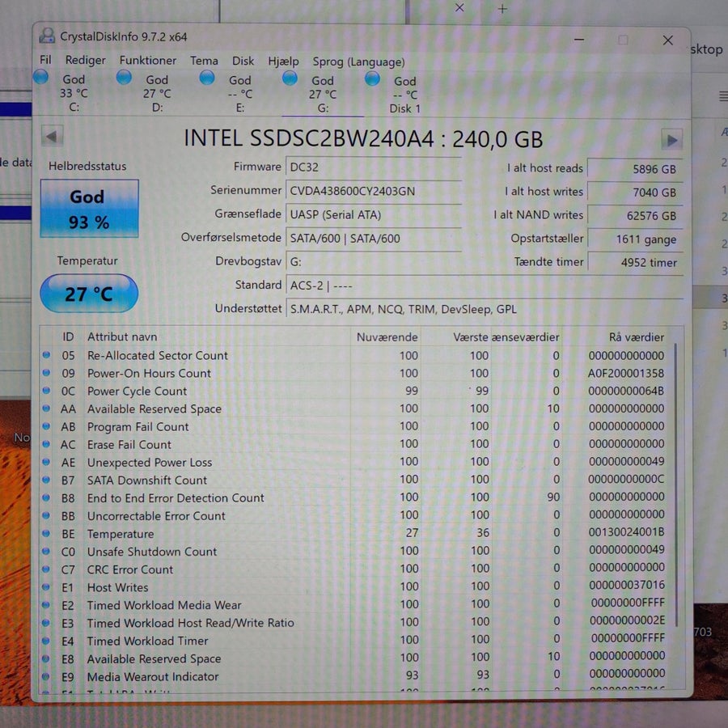Viewport: 728px width, 728px height.
Task: Click status dot for Unsafe Shutdown Count
Action: pos(46,551)
